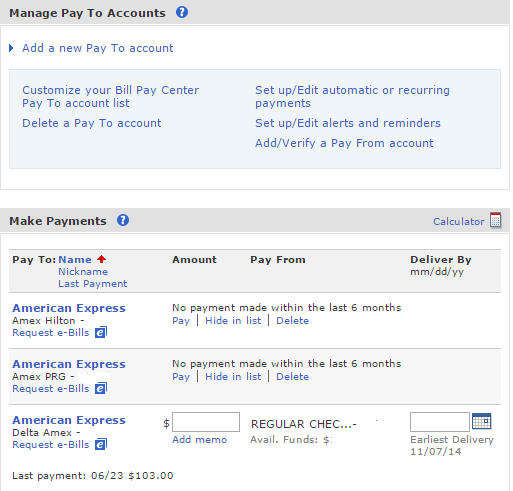Click Add memo for Delta Amex
The width and height of the screenshot is (513, 491).
(199, 440)
